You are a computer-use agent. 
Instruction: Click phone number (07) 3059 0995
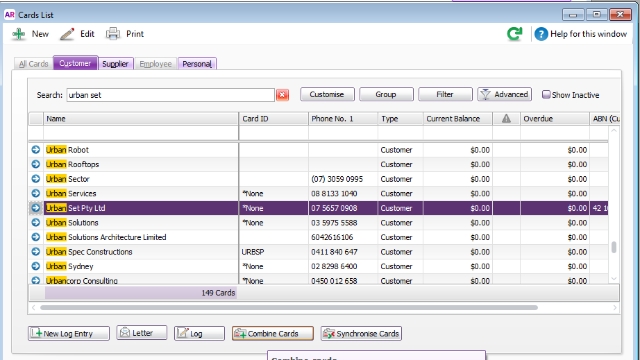click(x=337, y=179)
